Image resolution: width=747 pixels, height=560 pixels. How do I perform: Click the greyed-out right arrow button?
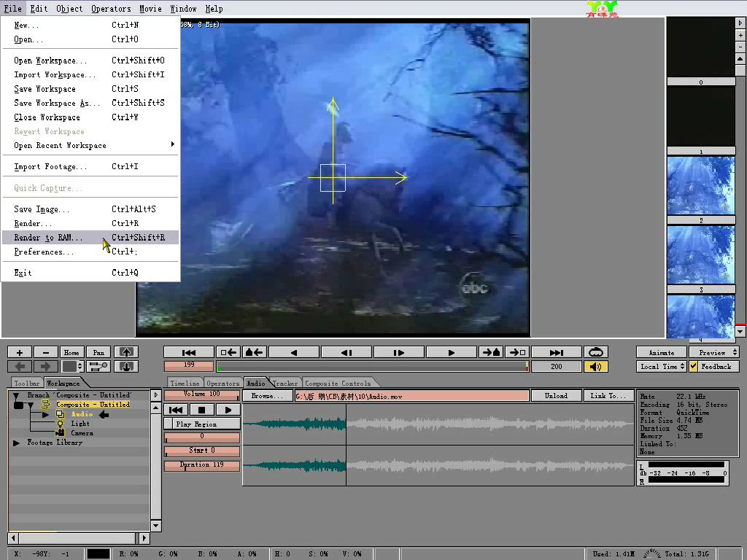pyautogui.click(x=46, y=366)
